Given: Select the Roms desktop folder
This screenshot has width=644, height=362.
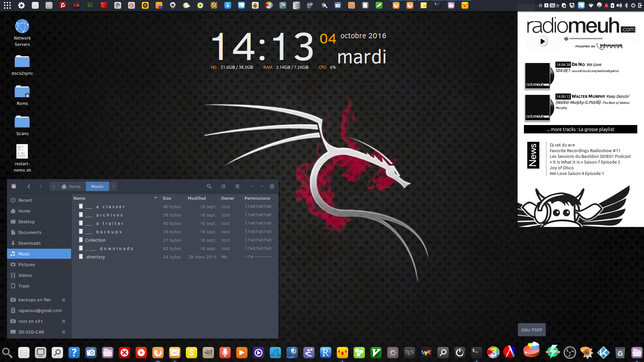Looking at the screenshot, I should pyautogui.click(x=22, y=95).
